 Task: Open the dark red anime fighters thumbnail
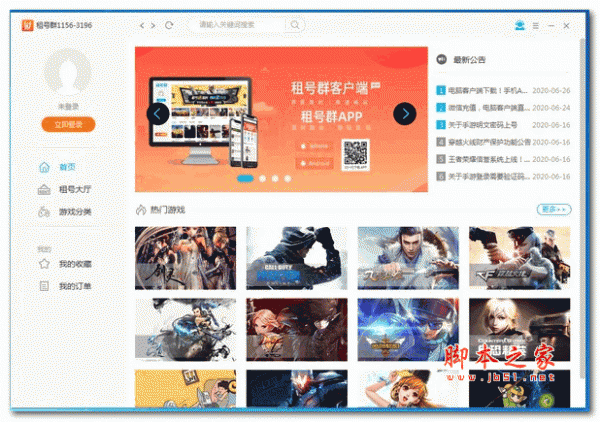click(x=297, y=330)
